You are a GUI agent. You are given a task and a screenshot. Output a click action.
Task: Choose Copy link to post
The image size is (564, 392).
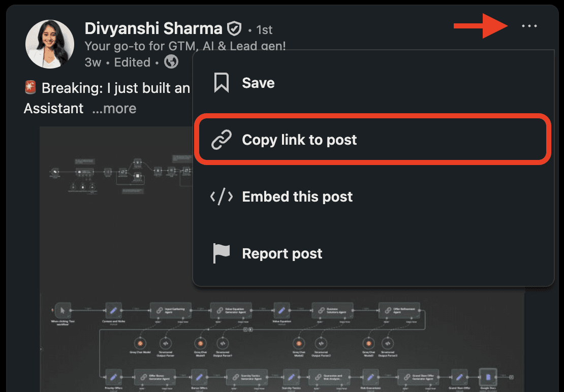(373, 140)
